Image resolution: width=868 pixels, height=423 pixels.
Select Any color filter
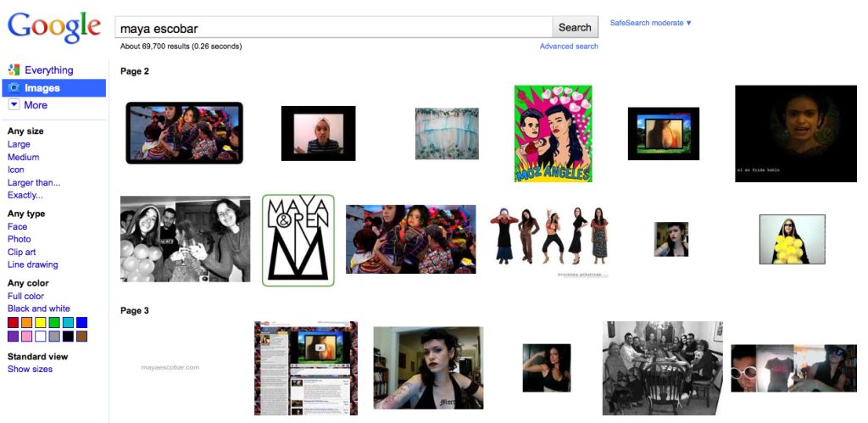click(x=28, y=283)
